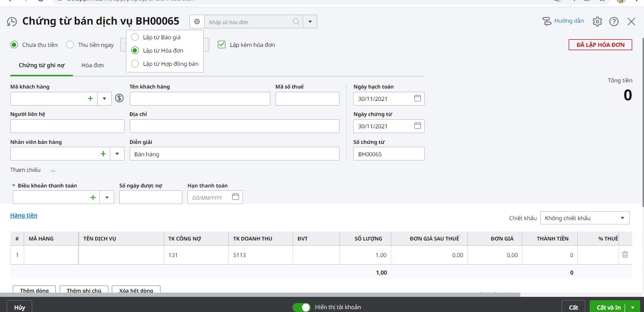The width and height of the screenshot is (644, 312).
Task: Delete row 1 with the trash icon
Action: [x=625, y=255]
